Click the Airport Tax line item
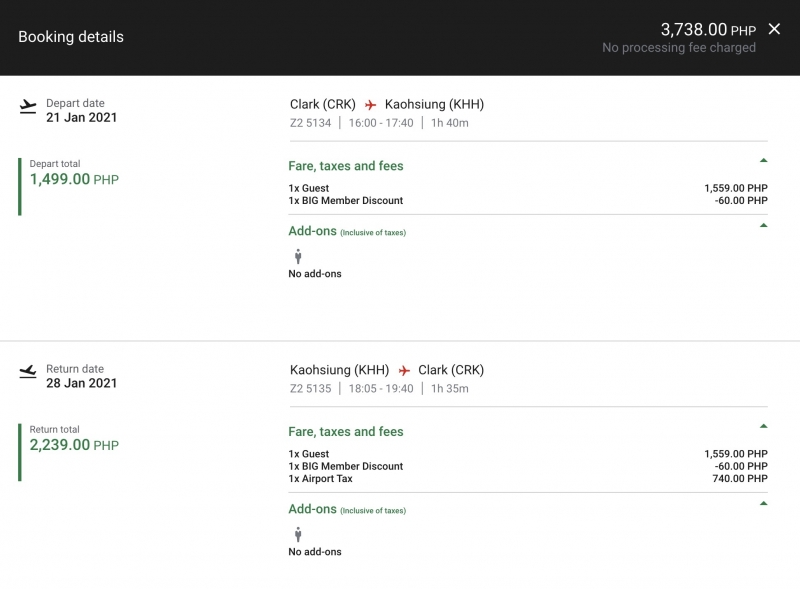Viewport: 800px width, 589px height. click(528, 479)
